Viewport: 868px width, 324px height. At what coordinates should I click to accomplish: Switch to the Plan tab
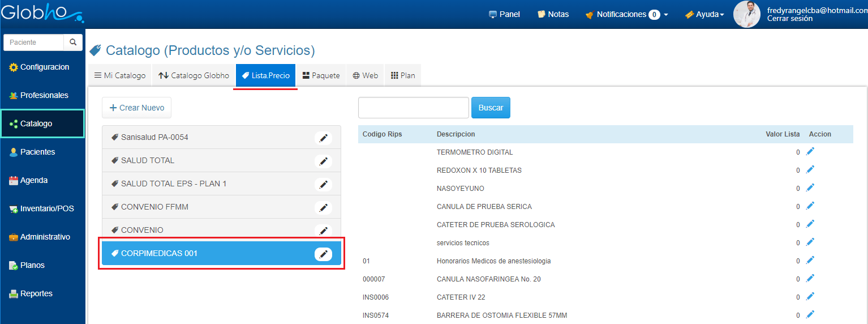403,75
